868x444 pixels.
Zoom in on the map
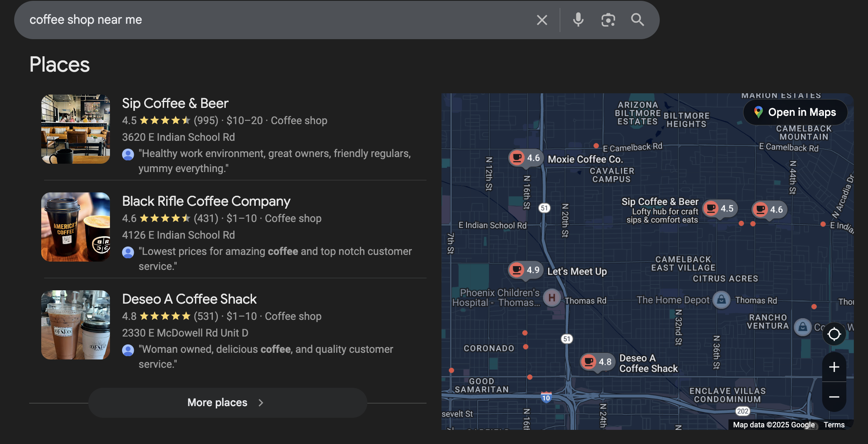coord(834,367)
